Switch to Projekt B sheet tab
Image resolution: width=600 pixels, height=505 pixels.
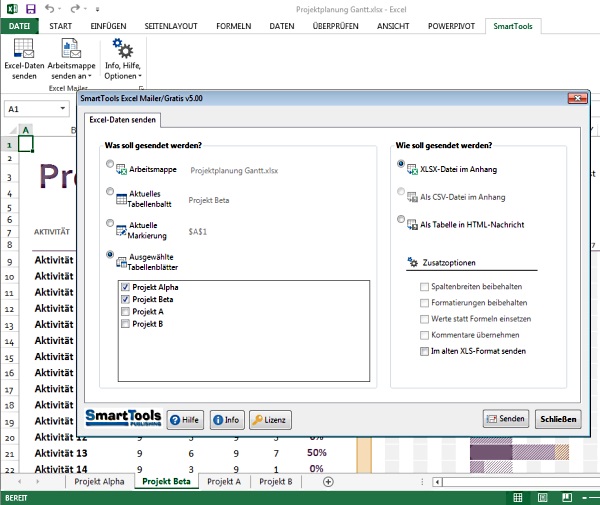click(276, 482)
